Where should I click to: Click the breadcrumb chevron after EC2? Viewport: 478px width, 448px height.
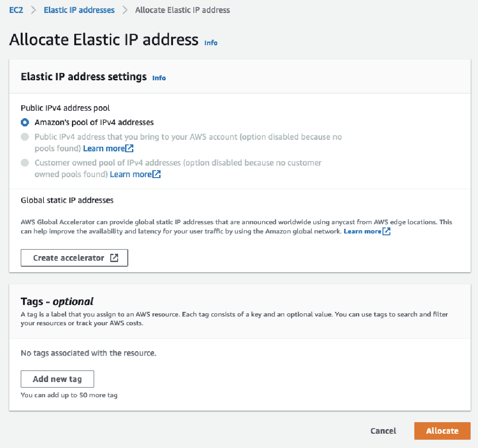[34, 10]
